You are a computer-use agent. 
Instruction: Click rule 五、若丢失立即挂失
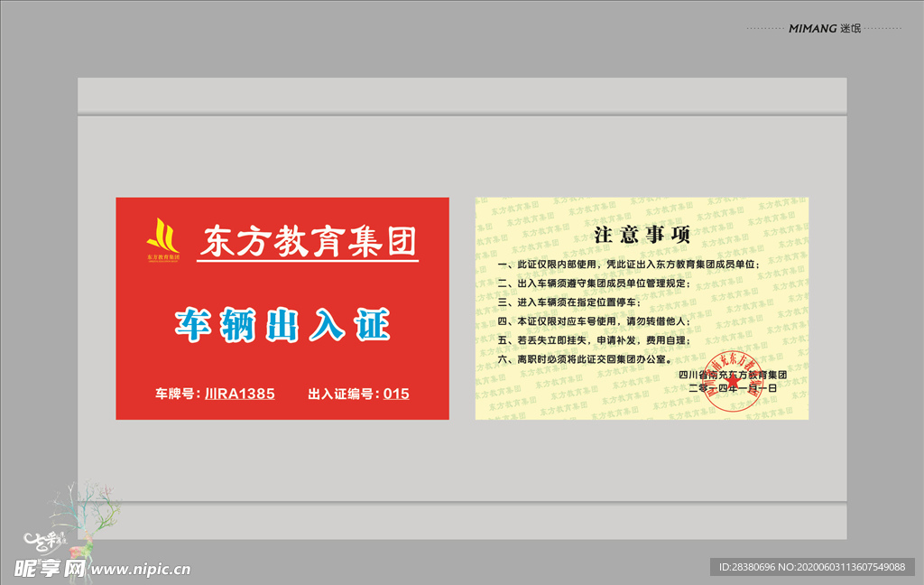[x=594, y=339]
